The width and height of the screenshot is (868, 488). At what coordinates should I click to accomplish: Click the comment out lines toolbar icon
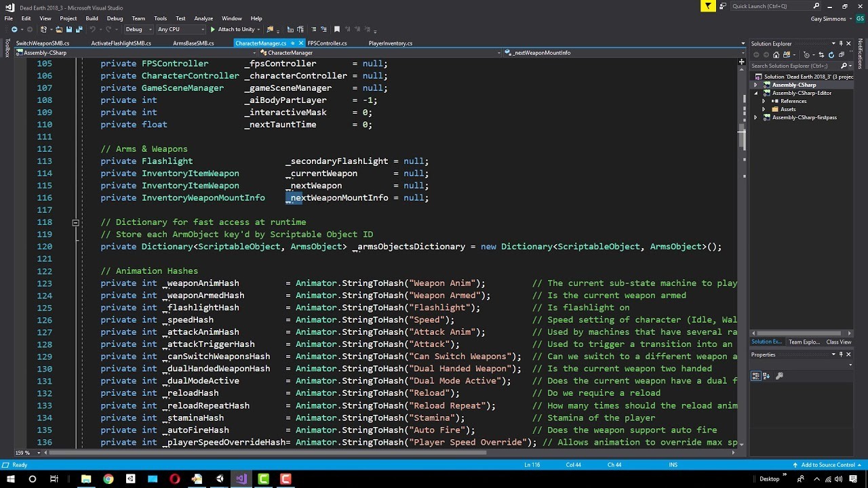(x=313, y=29)
